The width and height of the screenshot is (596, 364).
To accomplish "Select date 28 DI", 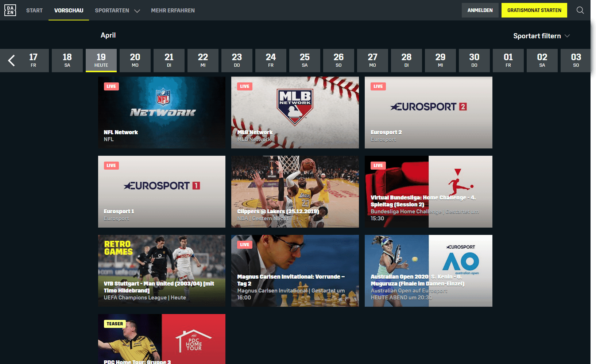I will coord(406,61).
